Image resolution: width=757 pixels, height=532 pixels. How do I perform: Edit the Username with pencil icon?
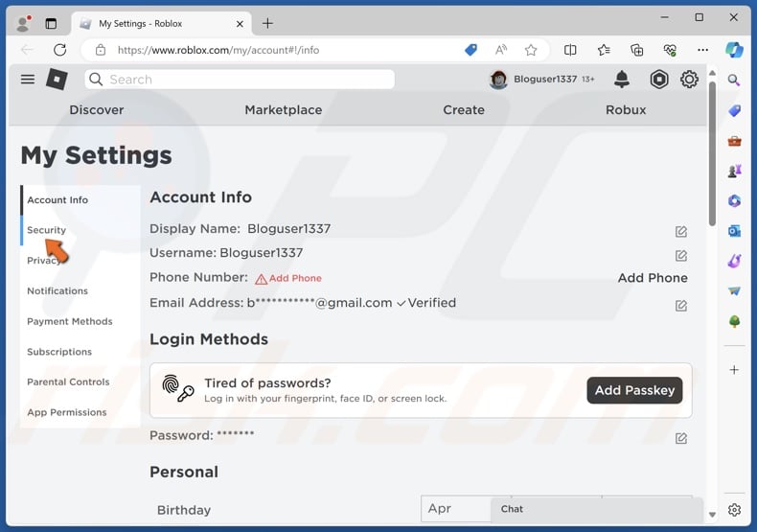point(681,255)
